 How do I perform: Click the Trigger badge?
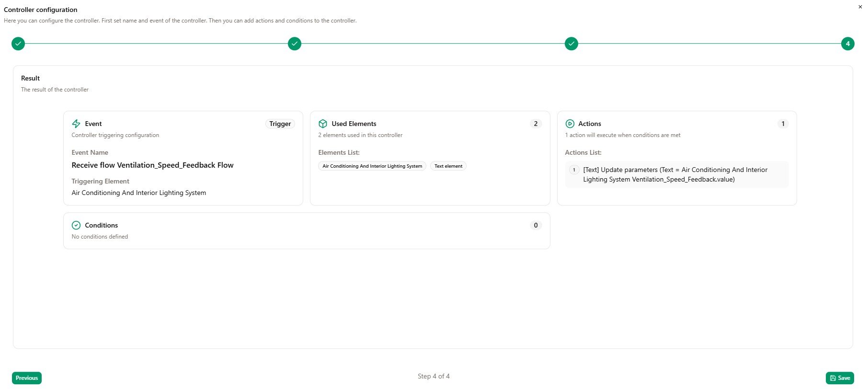(x=280, y=124)
